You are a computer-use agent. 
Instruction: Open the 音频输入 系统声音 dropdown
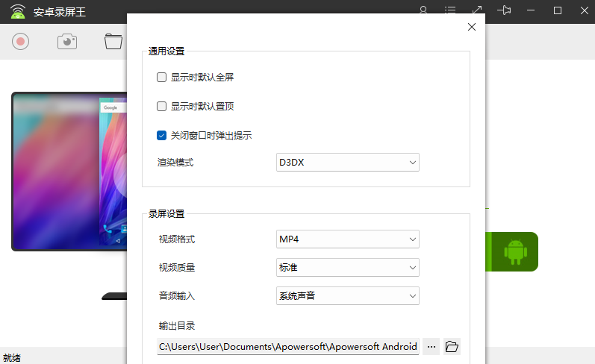(x=348, y=295)
